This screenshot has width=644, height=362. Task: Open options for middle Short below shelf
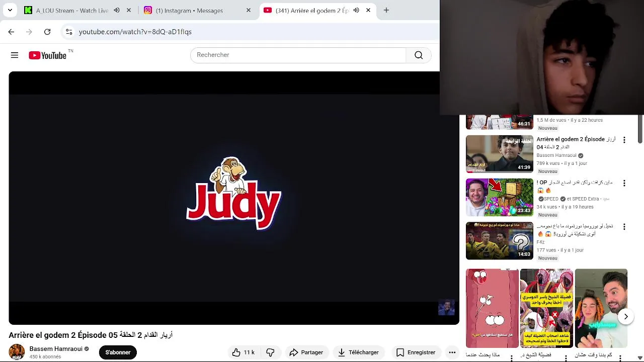(566, 357)
